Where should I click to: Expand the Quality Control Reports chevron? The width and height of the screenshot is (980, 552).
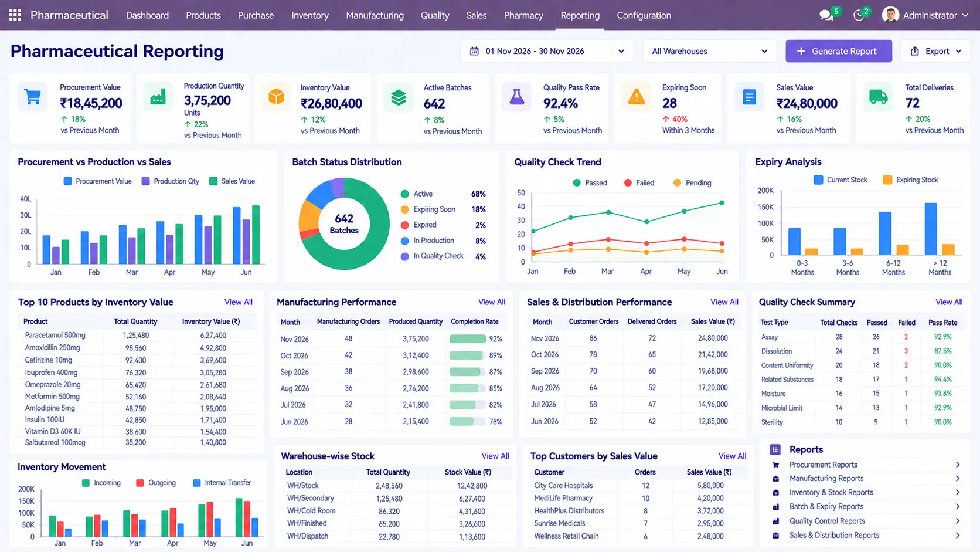click(958, 521)
